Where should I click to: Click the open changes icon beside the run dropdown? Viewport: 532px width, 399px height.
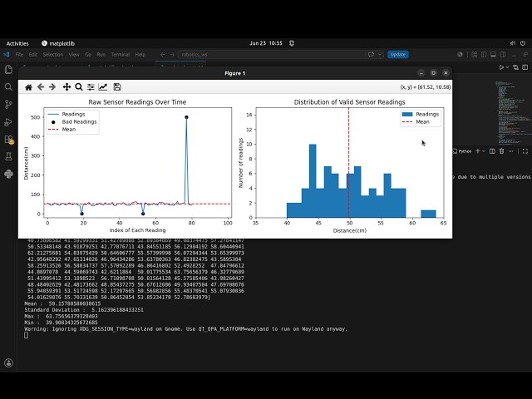click(515, 67)
